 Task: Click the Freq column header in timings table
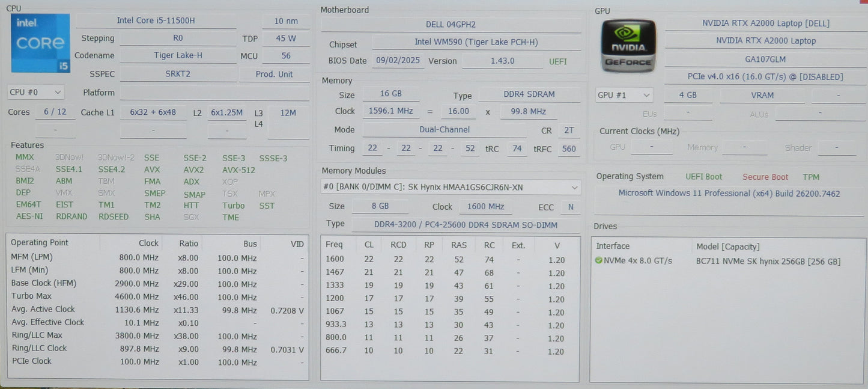(x=334, y=245)
